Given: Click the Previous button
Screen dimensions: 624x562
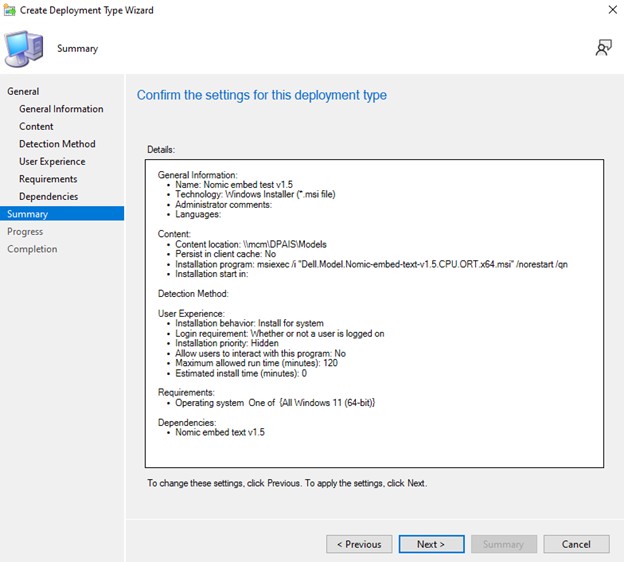Looking at the screenshot, I should [359, 544].
